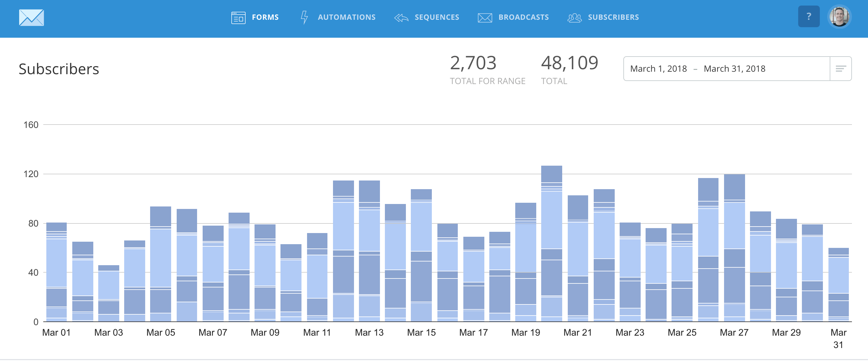Click the Subscribers people icon
Screen dimensions: 868x361
[575, 18]
